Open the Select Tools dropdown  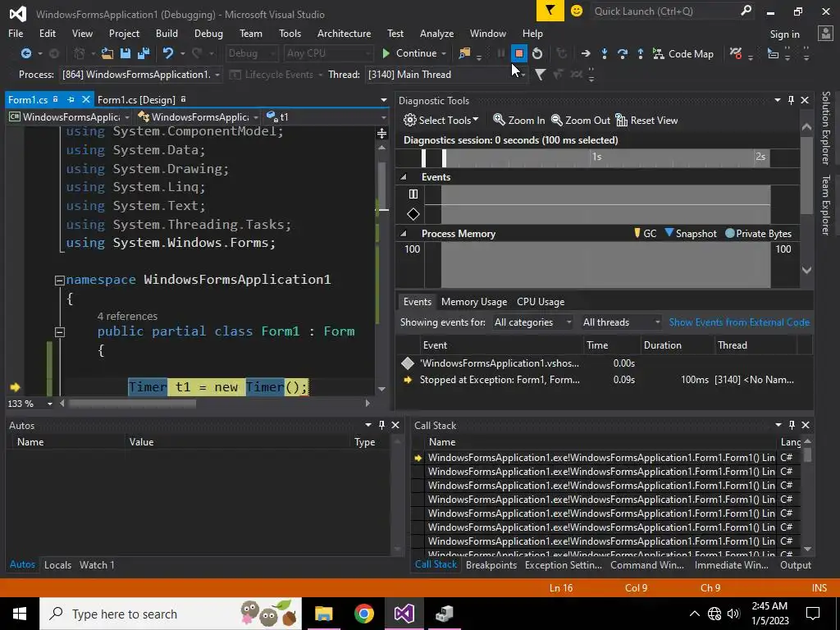click(441, 120)
